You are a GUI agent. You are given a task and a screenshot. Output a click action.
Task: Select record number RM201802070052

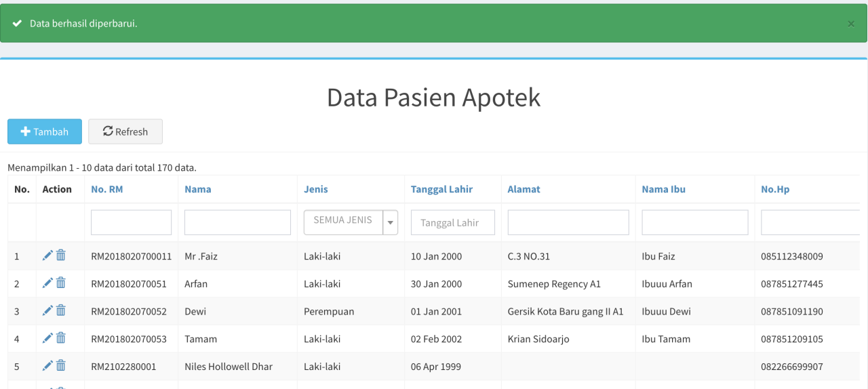pyautogui.click(x=129, y=312)
